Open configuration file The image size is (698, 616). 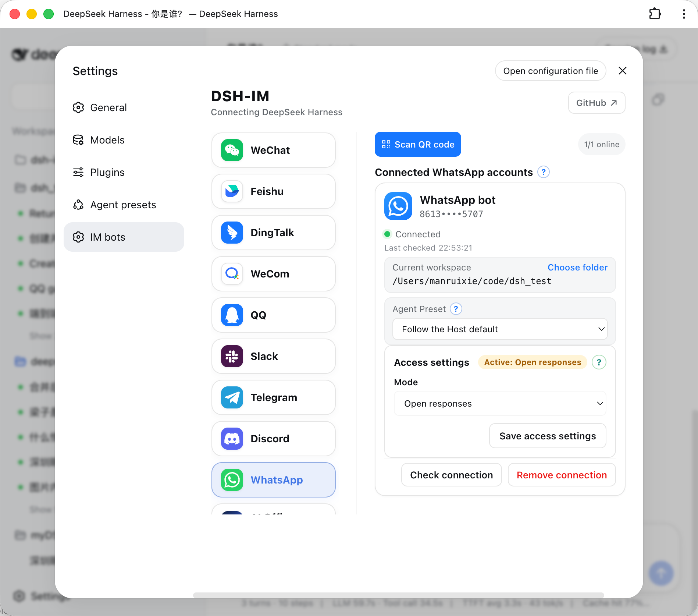point(551,71)
